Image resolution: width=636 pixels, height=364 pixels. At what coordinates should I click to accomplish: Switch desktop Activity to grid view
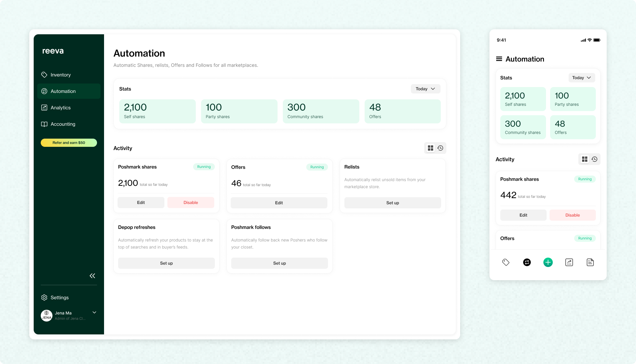(430, 148)
